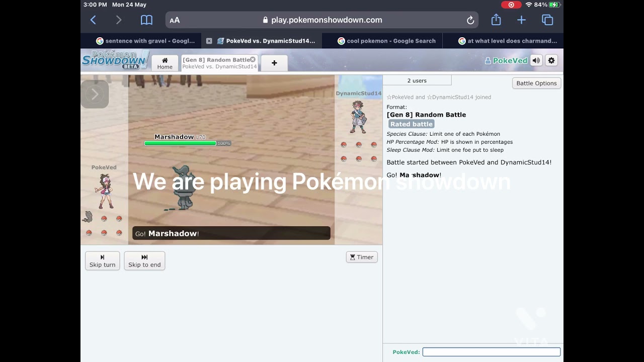Click the DynamicStud14 trainer sprite
644x362 pixels.
pos(358,117)
